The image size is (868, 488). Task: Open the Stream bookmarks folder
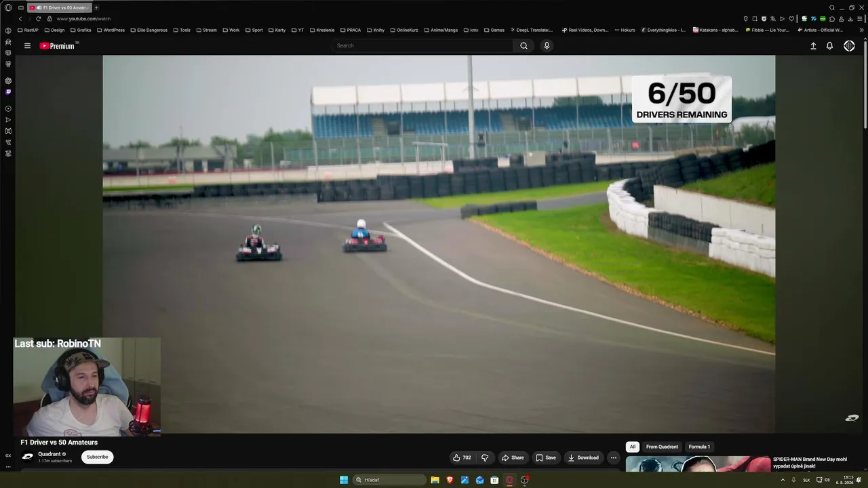[206, 30]
